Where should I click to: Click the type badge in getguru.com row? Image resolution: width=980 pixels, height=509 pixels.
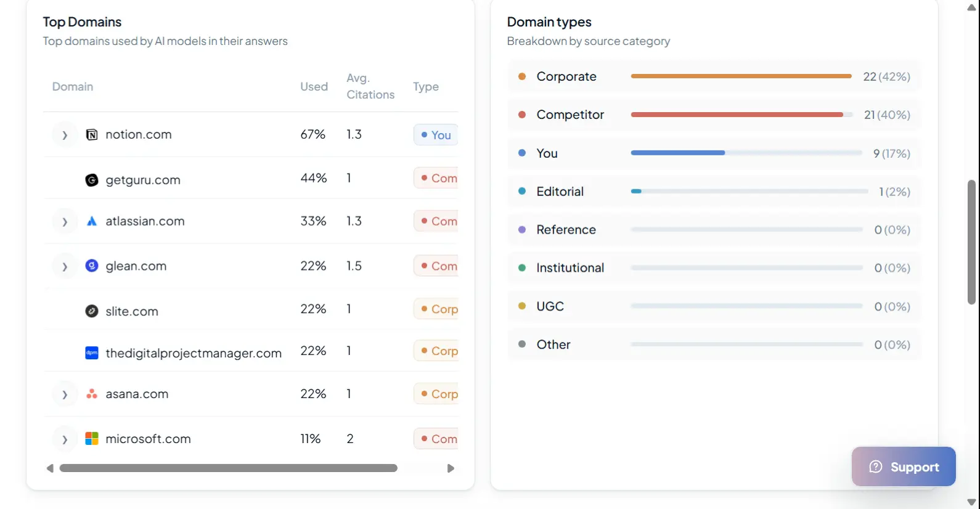click(436, 178)
